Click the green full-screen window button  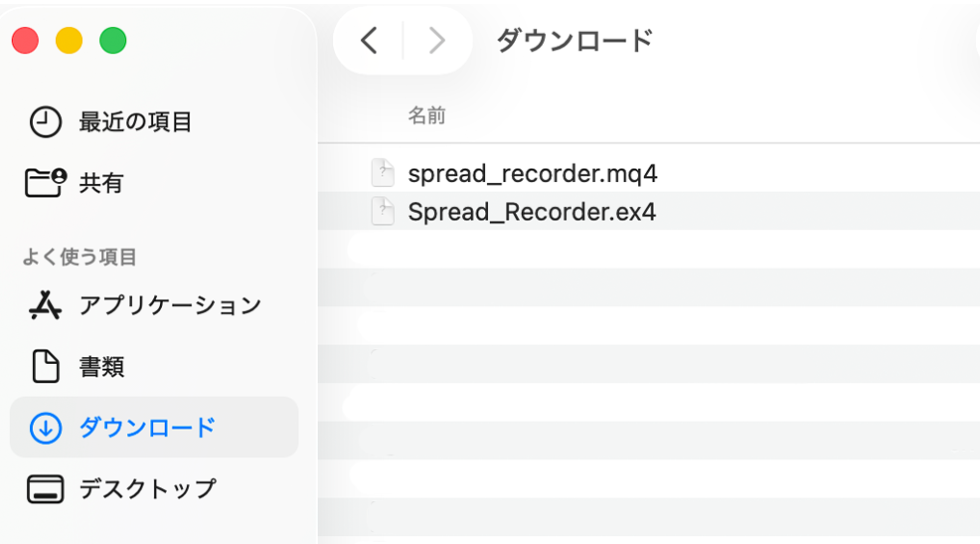[x=113, y=41]
